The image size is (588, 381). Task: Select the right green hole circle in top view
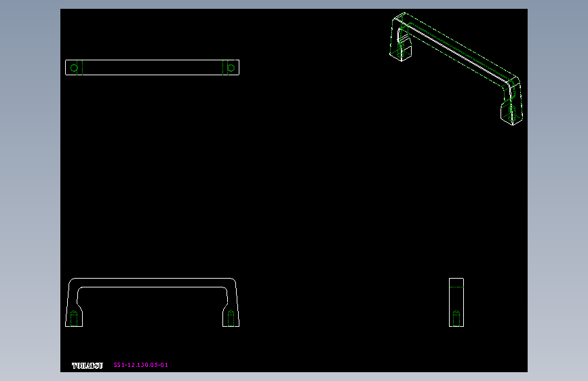point(231,68)
